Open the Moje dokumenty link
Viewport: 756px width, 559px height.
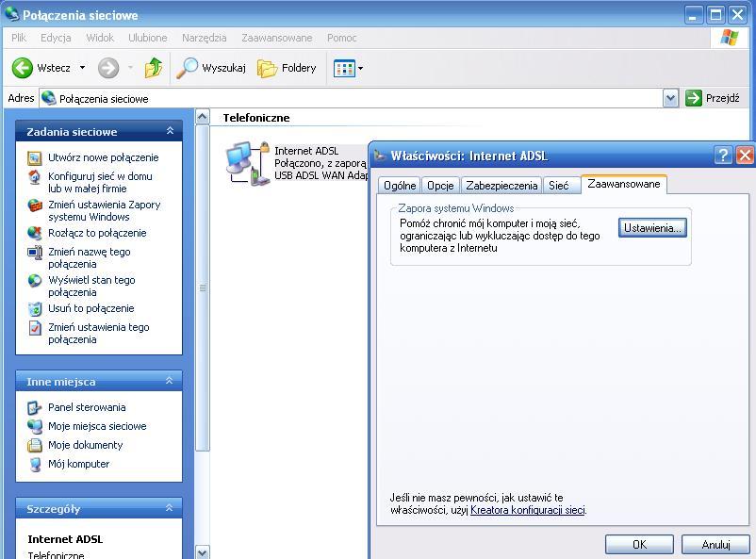click(86, 445)
